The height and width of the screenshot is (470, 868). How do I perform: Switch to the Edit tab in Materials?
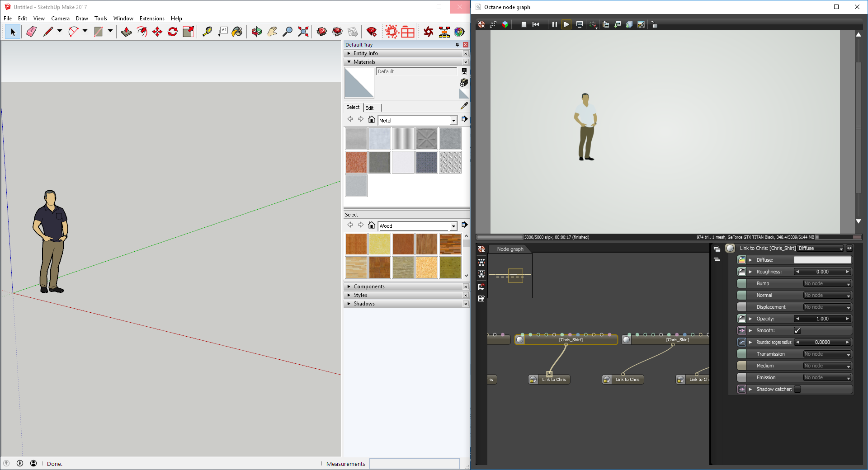pyautogui.click(x=369, y=108)
